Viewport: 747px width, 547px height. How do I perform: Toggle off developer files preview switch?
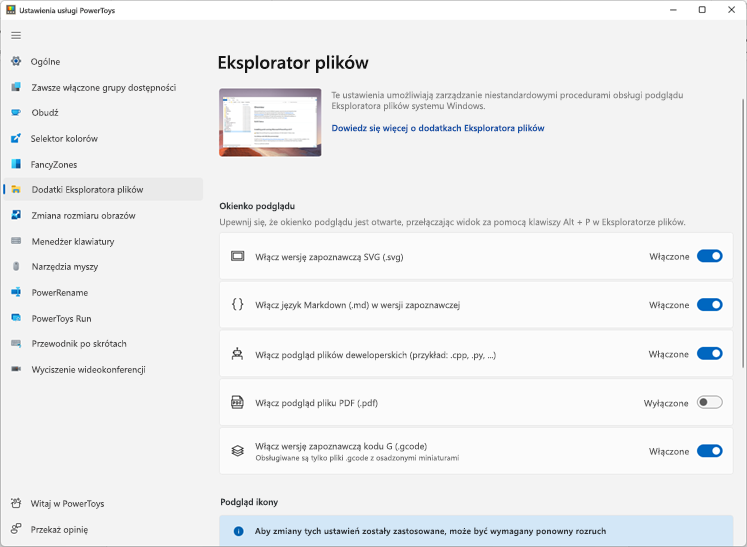709,354
